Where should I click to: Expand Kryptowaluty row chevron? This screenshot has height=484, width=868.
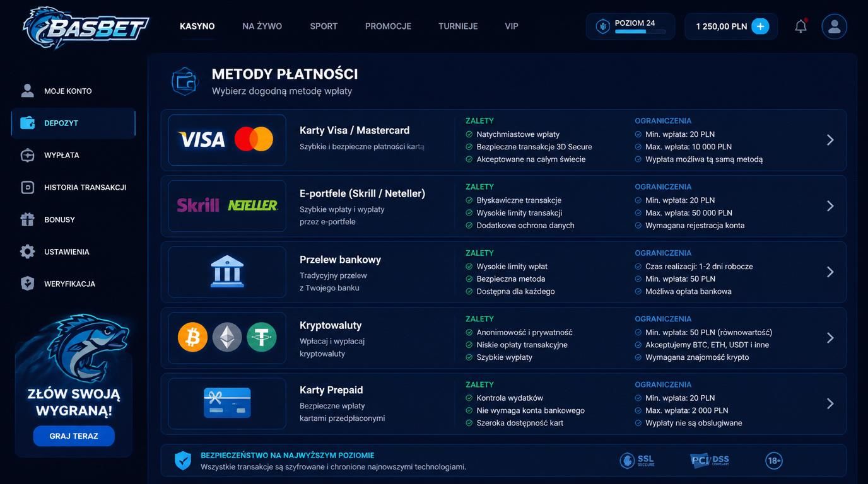pos(830,338)
